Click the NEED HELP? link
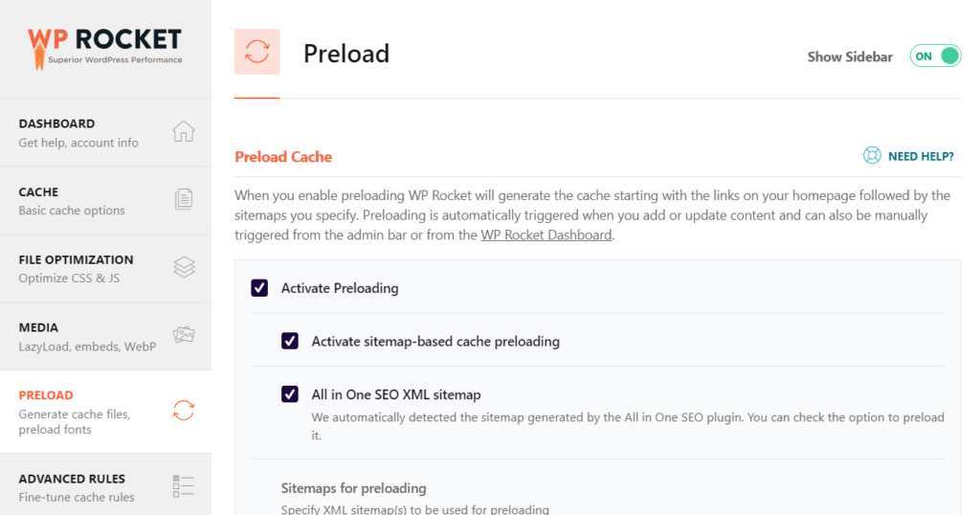The width and height of the screenshot is (980, 515). coord(921,156)
